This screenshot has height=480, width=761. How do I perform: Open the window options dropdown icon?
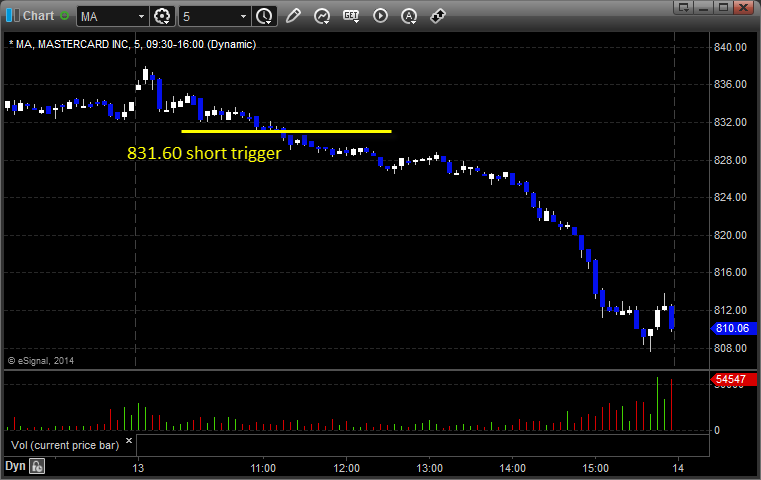coord(684,7)
